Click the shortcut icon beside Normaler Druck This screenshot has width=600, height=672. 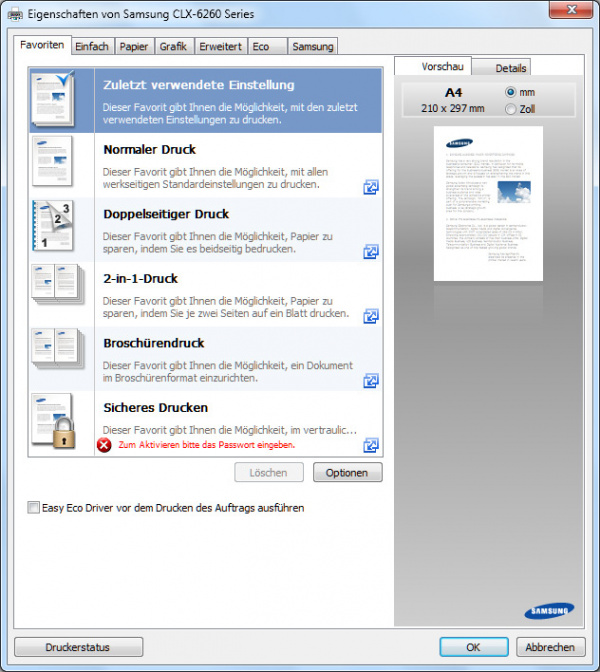pos(371,187)
